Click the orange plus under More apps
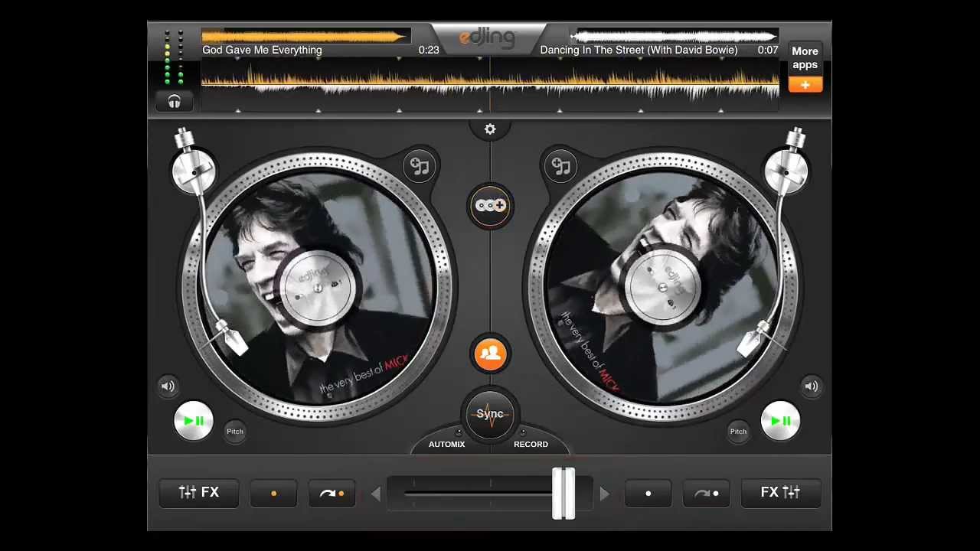980x551 pixels. click(x=805, y=85)
